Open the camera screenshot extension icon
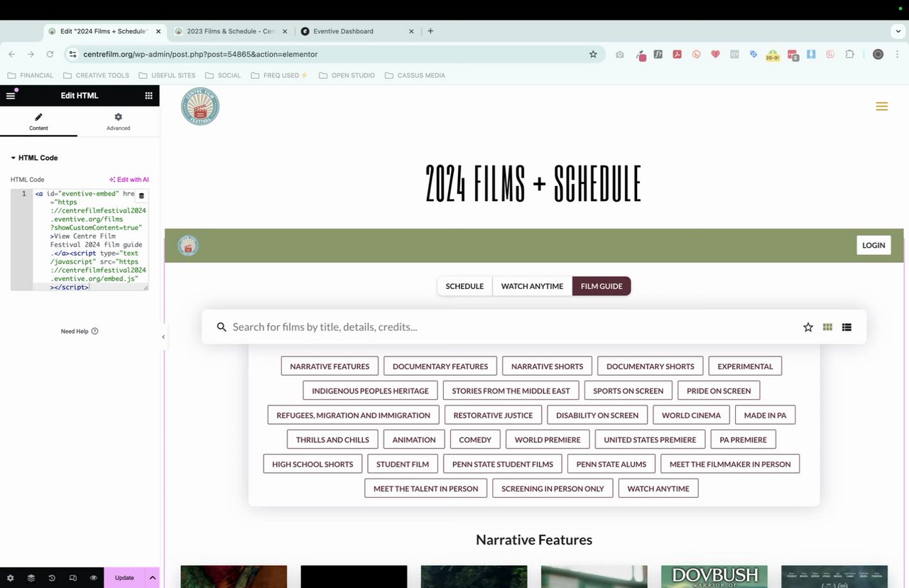Screen dimensions: 909x588 point(620,54)
